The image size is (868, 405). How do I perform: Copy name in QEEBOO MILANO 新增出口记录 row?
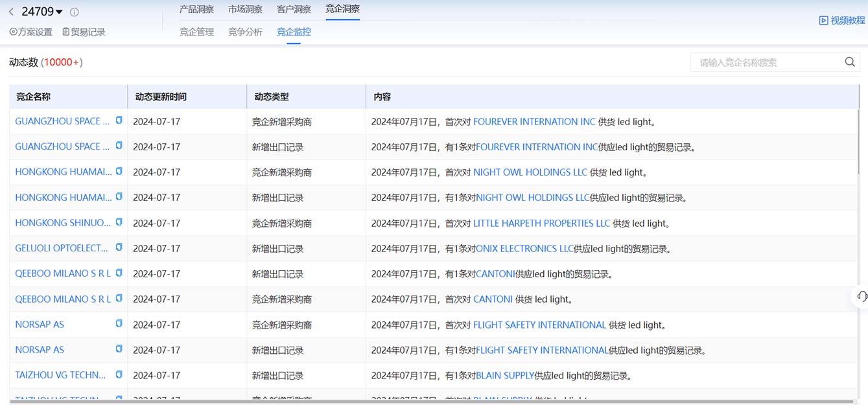click(x=119, y=273)
